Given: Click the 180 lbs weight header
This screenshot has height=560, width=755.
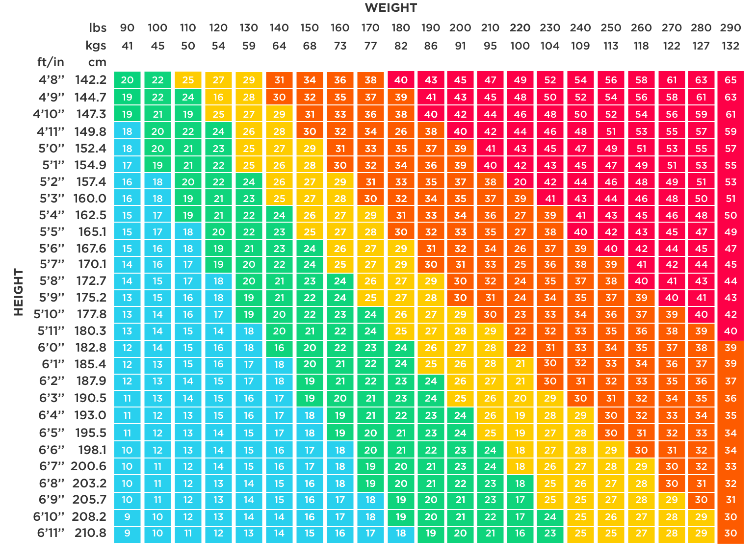Looking at the screenshot, I should coord(401,28).
